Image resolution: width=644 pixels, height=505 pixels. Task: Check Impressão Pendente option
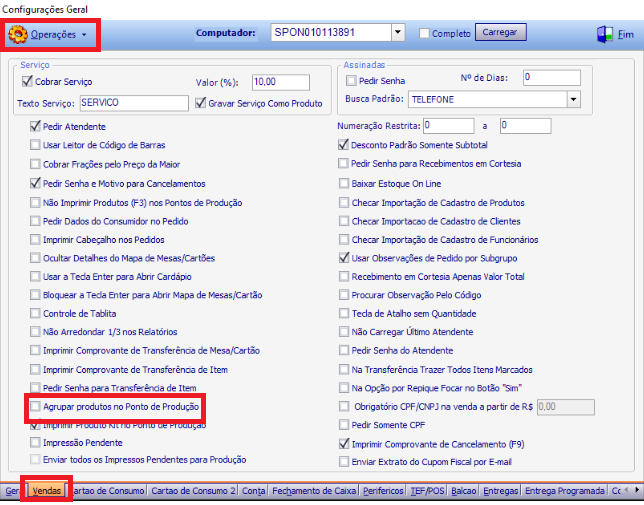[x=35, y=443]
